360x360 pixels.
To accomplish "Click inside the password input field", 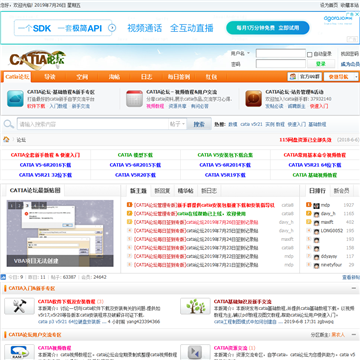I will pyautogui.click(x=281, y=64).
